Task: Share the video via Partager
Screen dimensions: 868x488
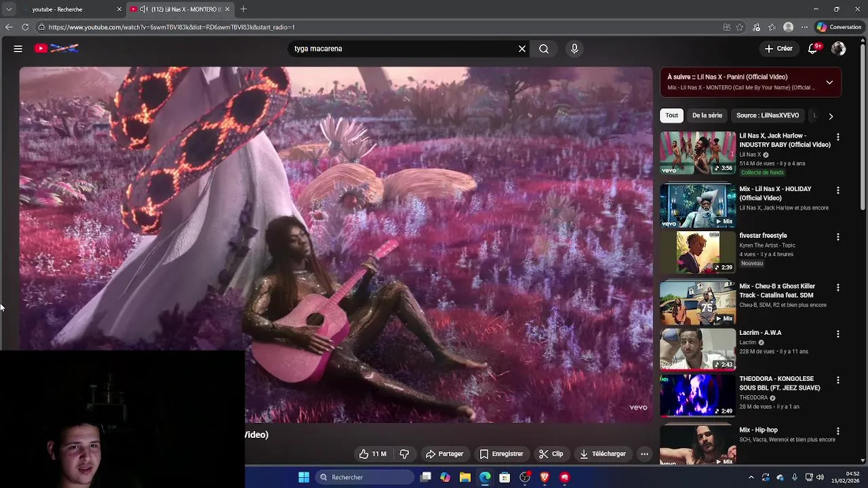Action: (444, 454)
